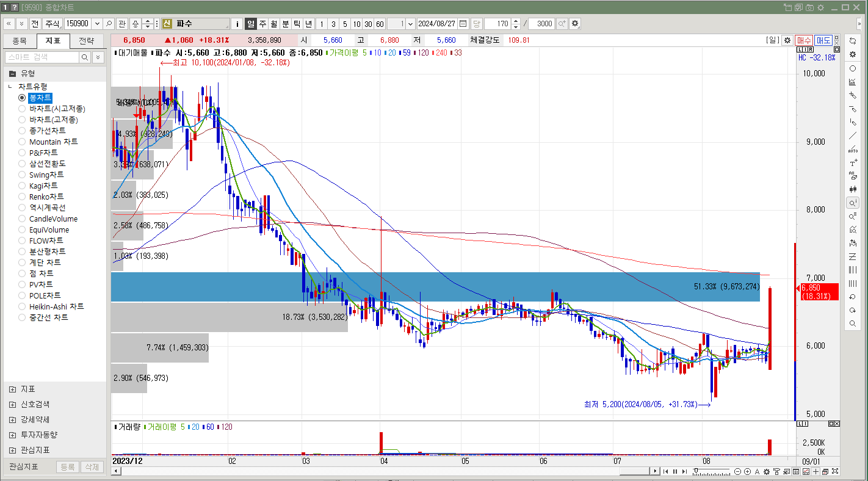Toggle the crosshair plus icon

816,471
